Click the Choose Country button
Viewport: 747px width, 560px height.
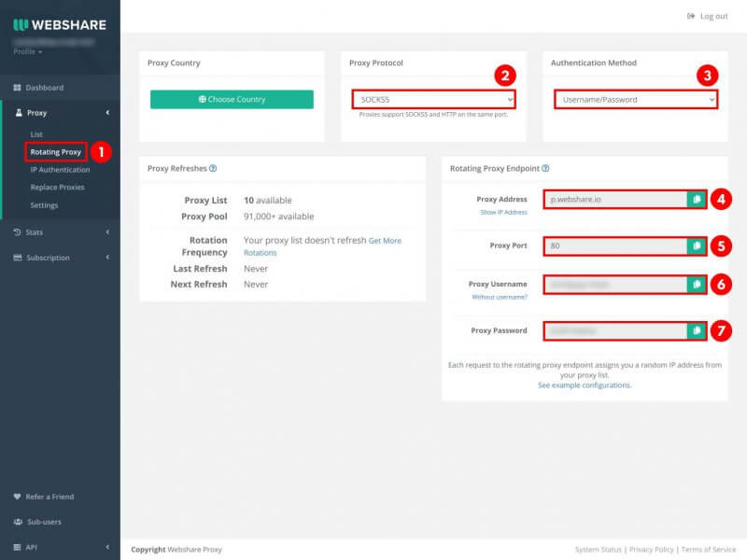[x=232, y=99]
